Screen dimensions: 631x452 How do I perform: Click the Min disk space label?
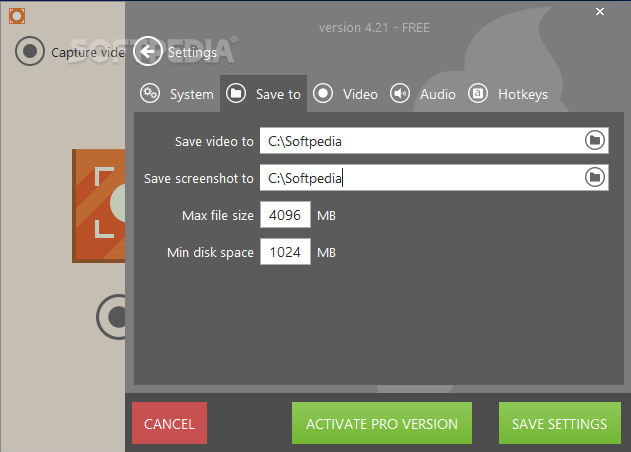[x=210, y=253]
